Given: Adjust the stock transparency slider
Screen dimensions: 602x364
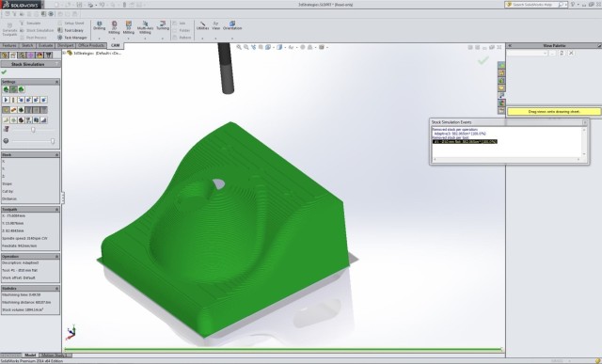Looking at the screenshot, I should [53, 141].
